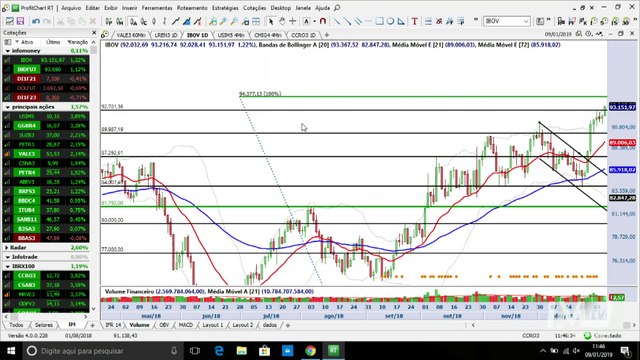
Task: Collapse the infomoney quotes group
Action: (7, 51)
